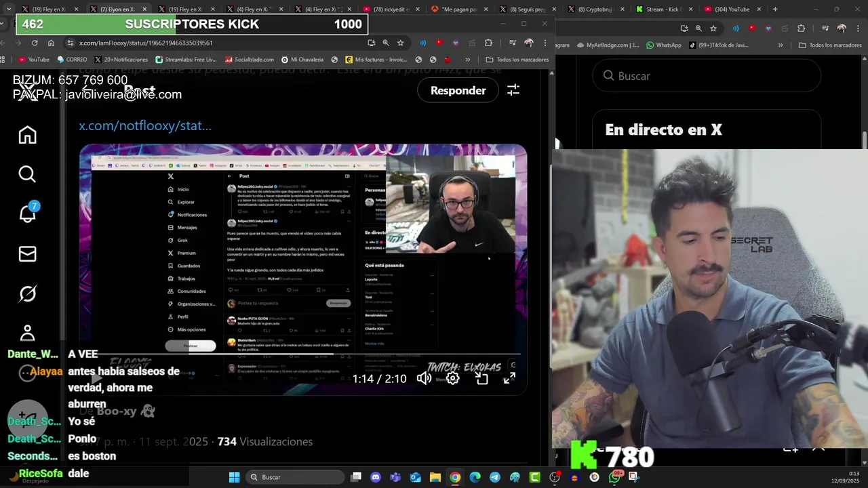Open the X Profile person icon in sidebar

tap(27, 333)
